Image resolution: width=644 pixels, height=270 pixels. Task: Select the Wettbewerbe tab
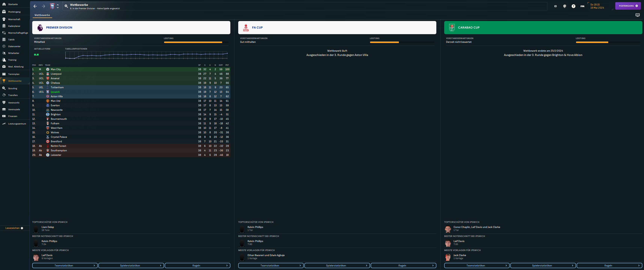pyautogui.click(x=42, y=15)
